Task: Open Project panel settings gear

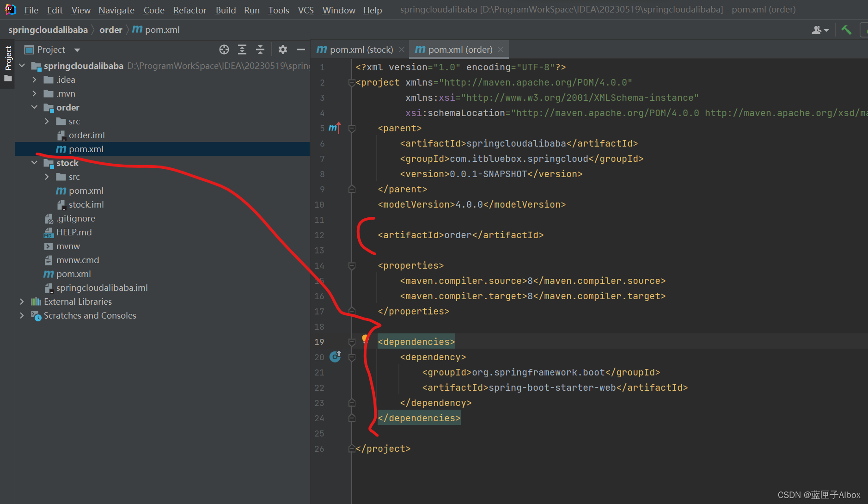Action: [283, 49]
